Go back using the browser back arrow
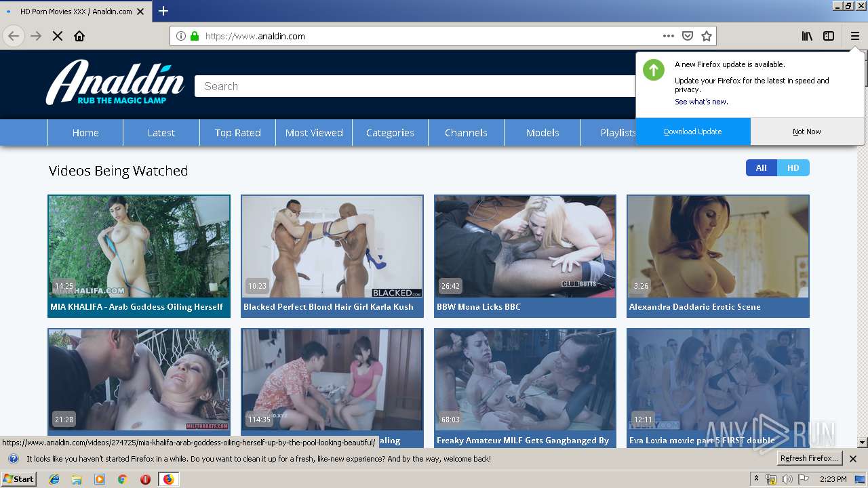 tap(14, 36)
